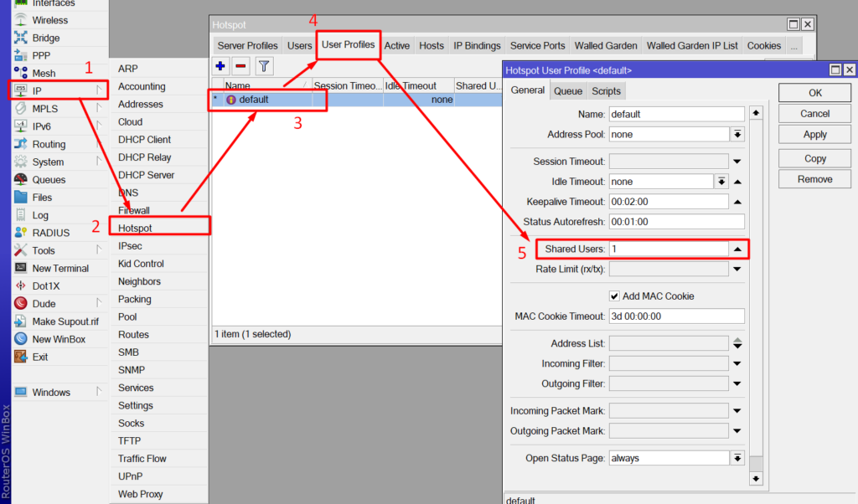Collapse the Keepalive Timeout field
The width and height of the screenshot is (858, 504).
[x=737, y=202]
